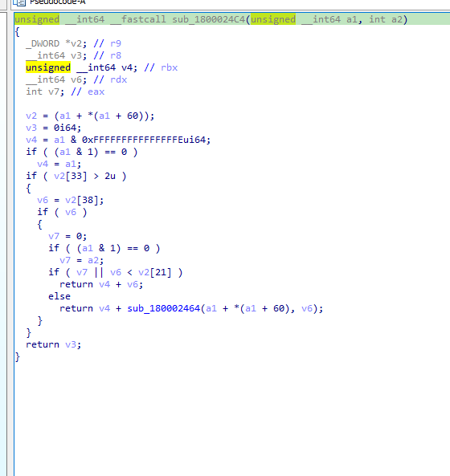Click function name sub_1800024C4 in the signature

tap(208, 19)
